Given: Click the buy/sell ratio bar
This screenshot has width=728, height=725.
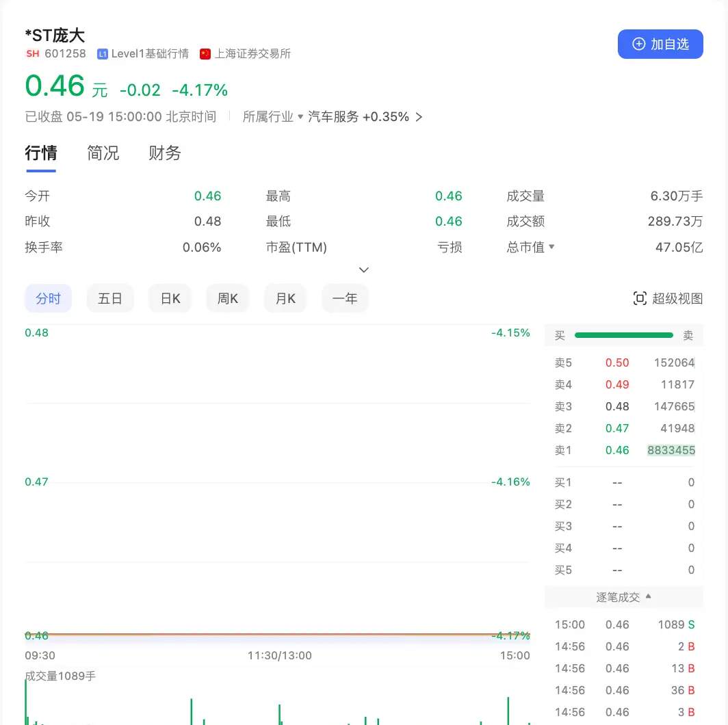Looking at the screenshot, I should [623, 335].
